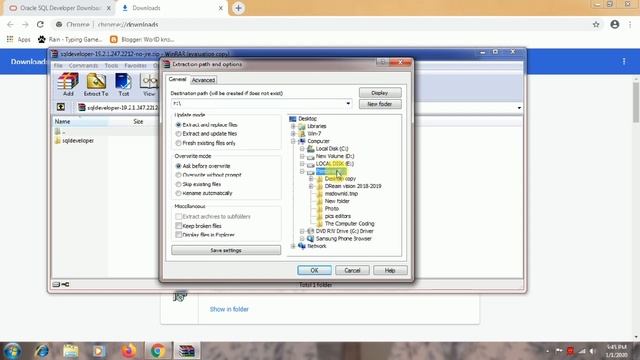Click the WinRAR Test toolbar icon
The image size is (640, 360).
tap(123, 84)
